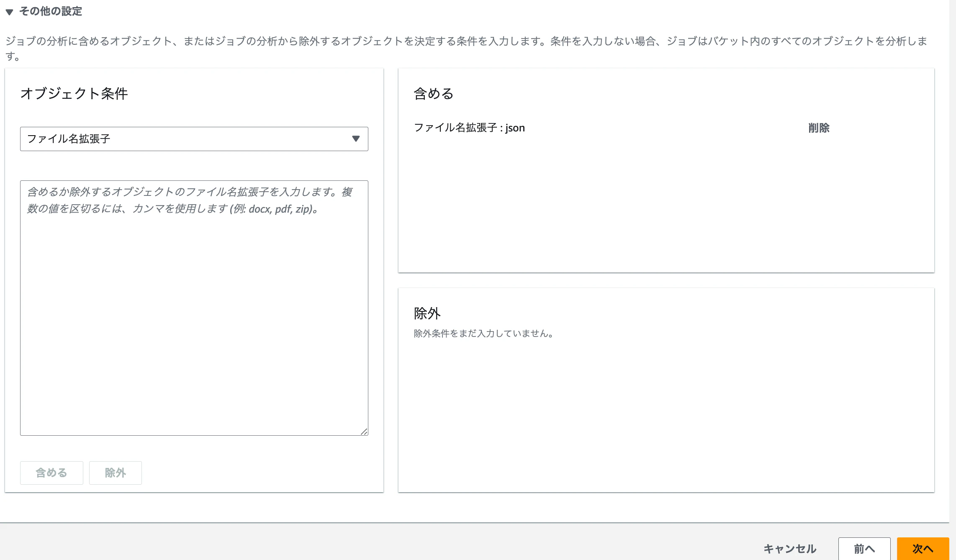The height and width of the screenshot is (560, 956).
Task: Click the オブジェクト条件 panel heading
Action: [x=74, y=93]
